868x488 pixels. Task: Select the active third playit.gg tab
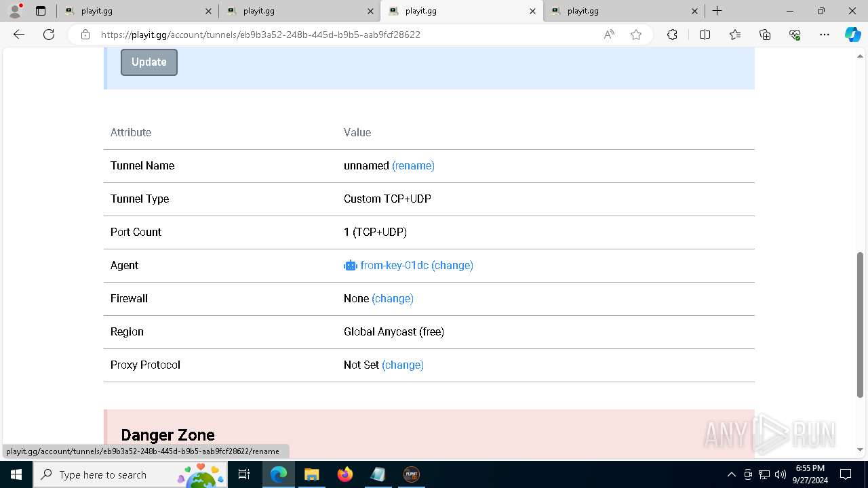tap(461, 11)
